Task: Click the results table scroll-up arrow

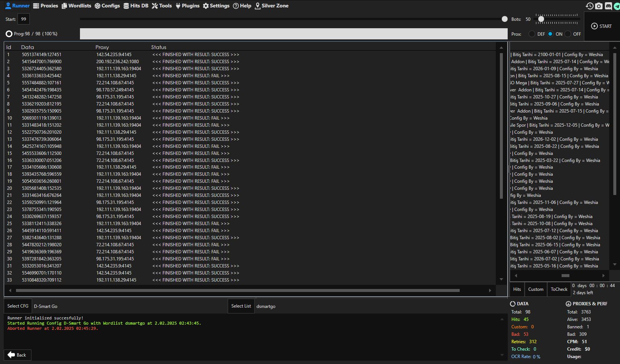Action: click(x=501, y=48)
